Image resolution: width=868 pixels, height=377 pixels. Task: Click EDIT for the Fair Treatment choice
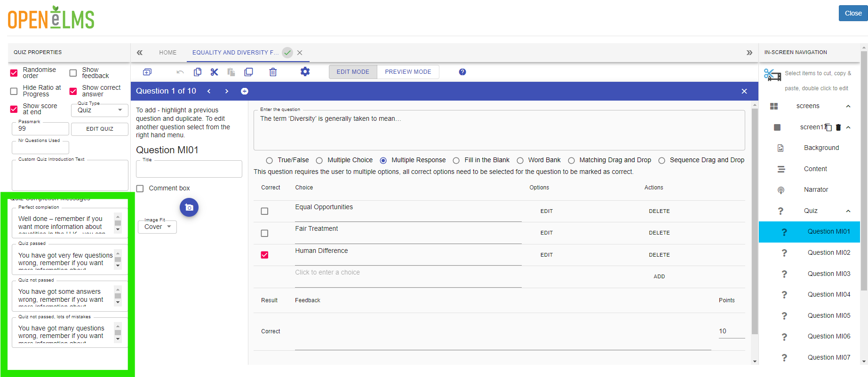point(547,233)
